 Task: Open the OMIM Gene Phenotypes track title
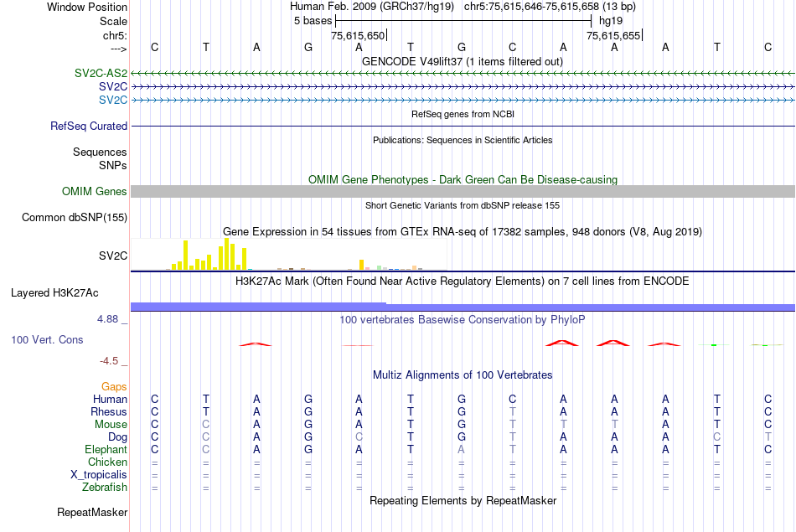(x=463, y=179)
